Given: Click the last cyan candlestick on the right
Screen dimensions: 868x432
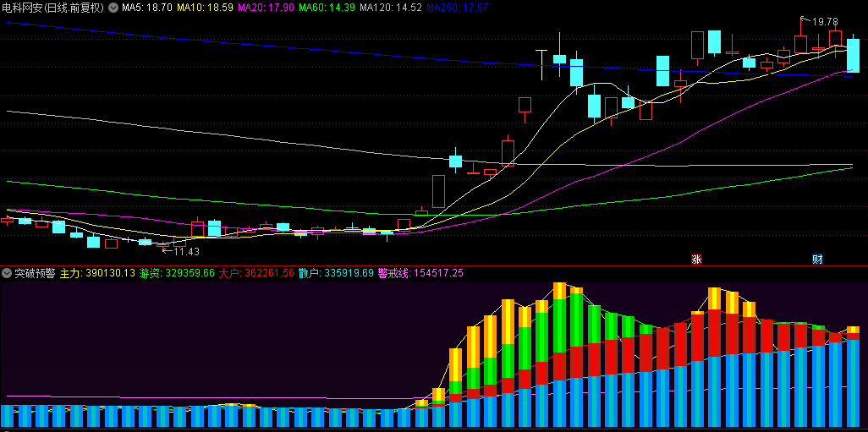Looking at the screenshot, I should click(x=853, y=55).
